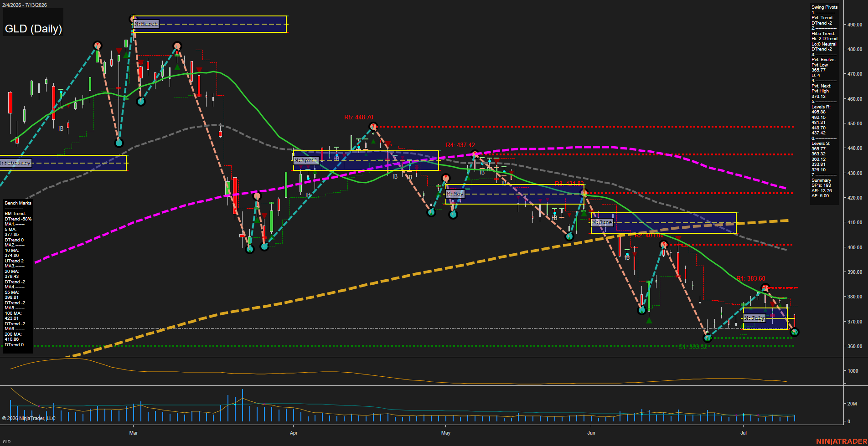Viewport: 868px width, 446px height.
Task: Click 470.00 on the price axis
Action: pos(855,74)
